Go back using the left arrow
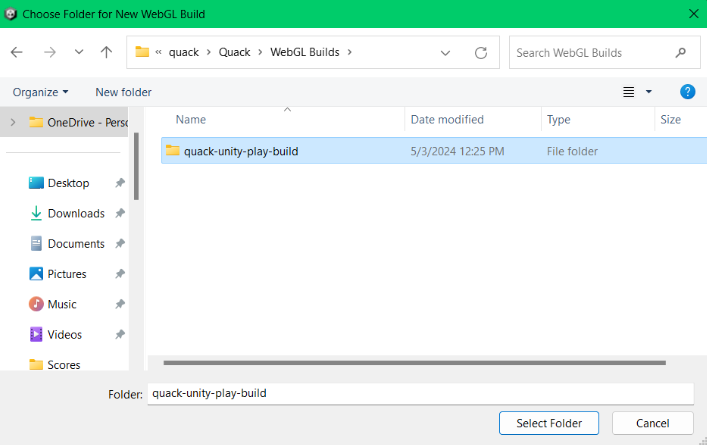The width and height of the screenshot is (707, 445). (17, 52)
